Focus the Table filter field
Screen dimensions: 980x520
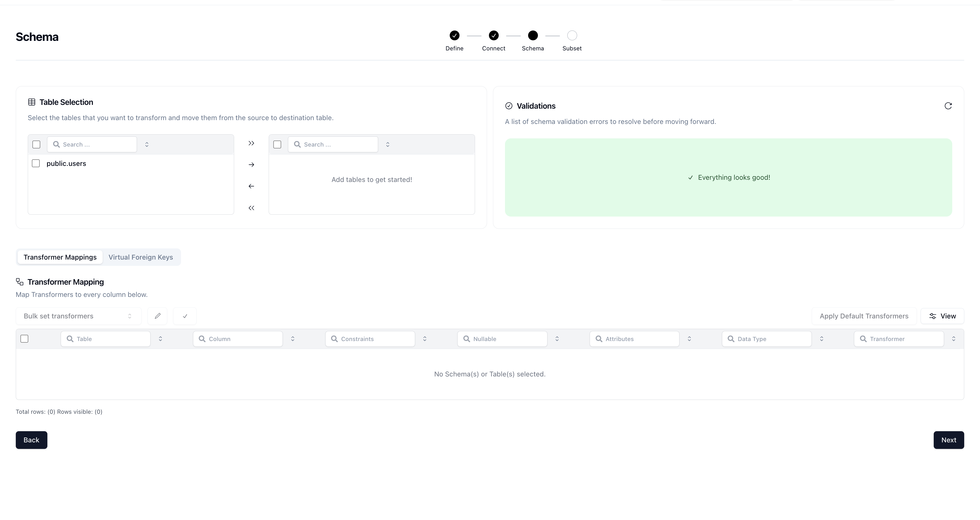coord(105,339)
